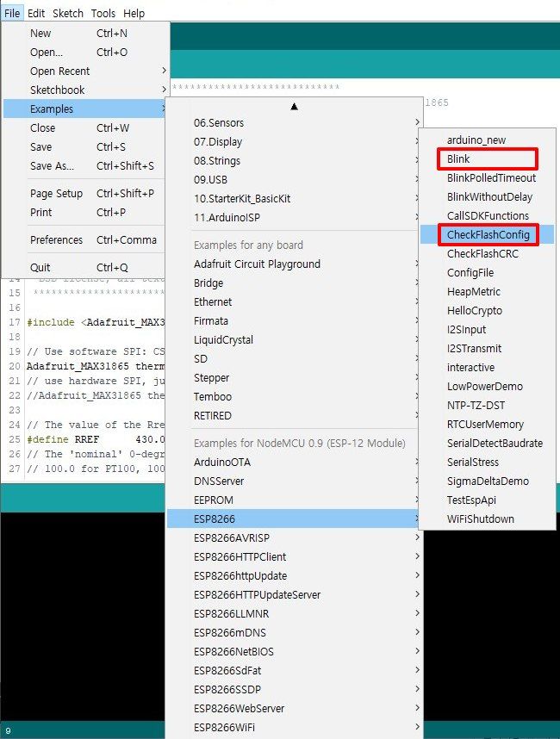This screenshot has width=560, height=739.
Task: Open the ESP8266httpUpdate examples submenu
Action: pyautogui.click(x=294, y=576)
